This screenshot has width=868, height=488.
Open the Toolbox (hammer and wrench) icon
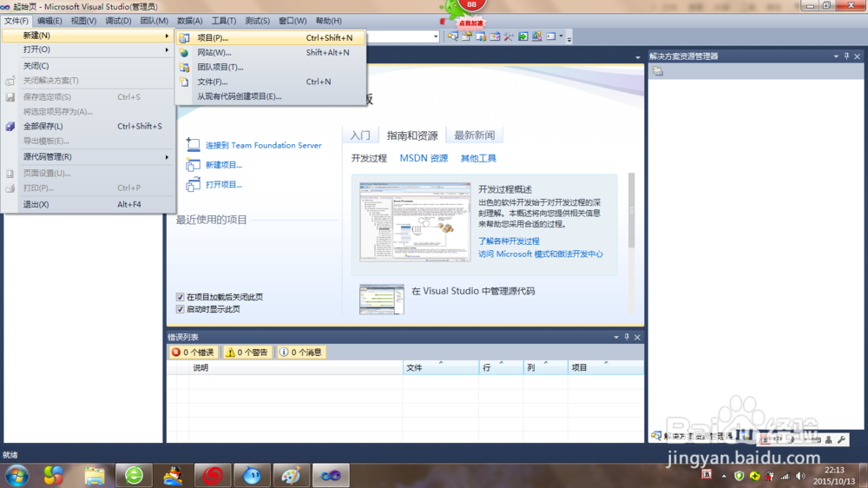(509, 36)
